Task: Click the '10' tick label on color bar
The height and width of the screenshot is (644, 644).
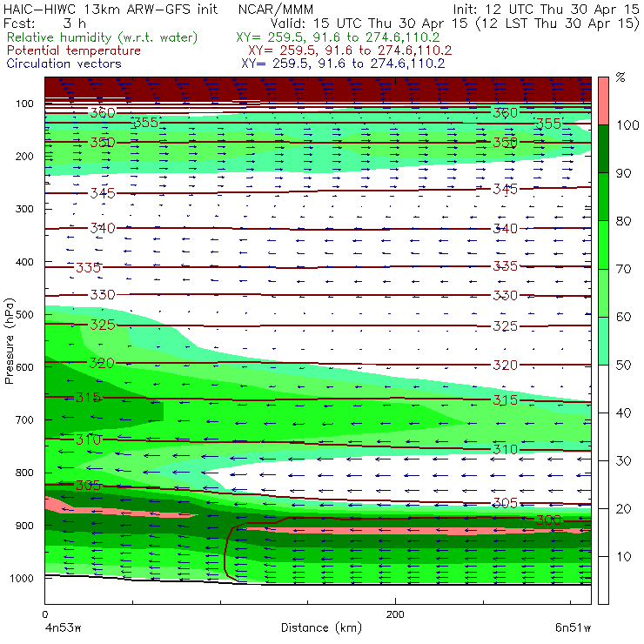Action: 623,557
